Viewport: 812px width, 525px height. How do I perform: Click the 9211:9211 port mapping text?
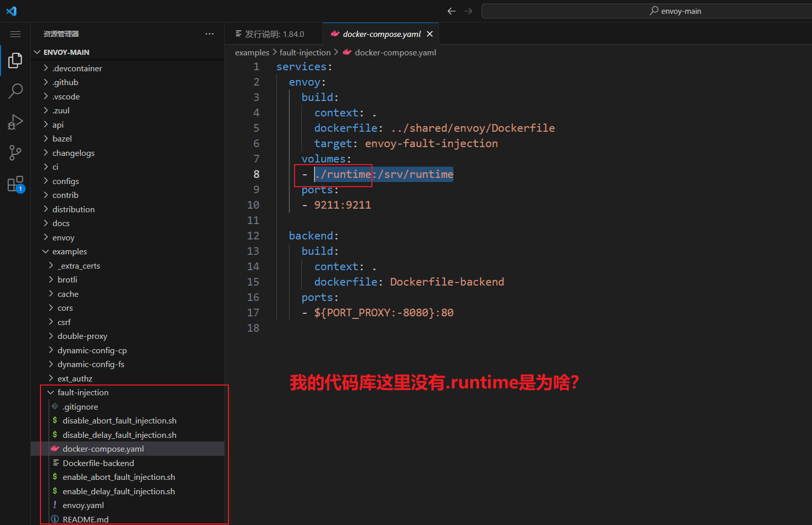pos(342,205)
